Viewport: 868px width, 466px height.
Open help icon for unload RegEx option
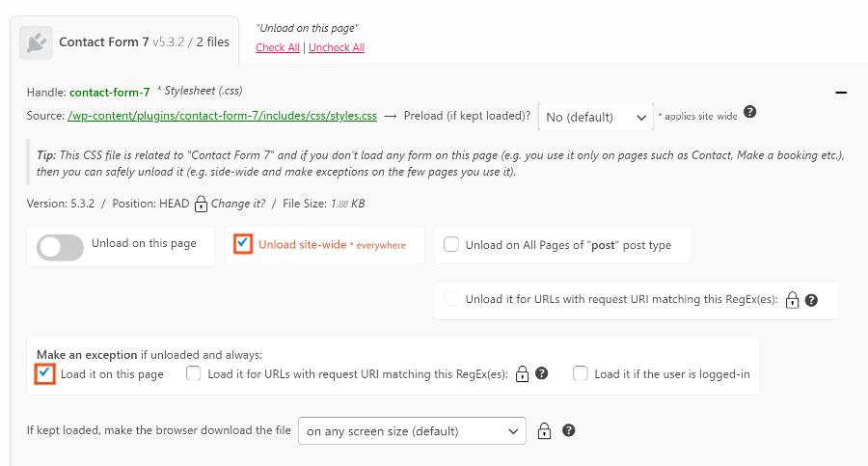coord(811,300)
